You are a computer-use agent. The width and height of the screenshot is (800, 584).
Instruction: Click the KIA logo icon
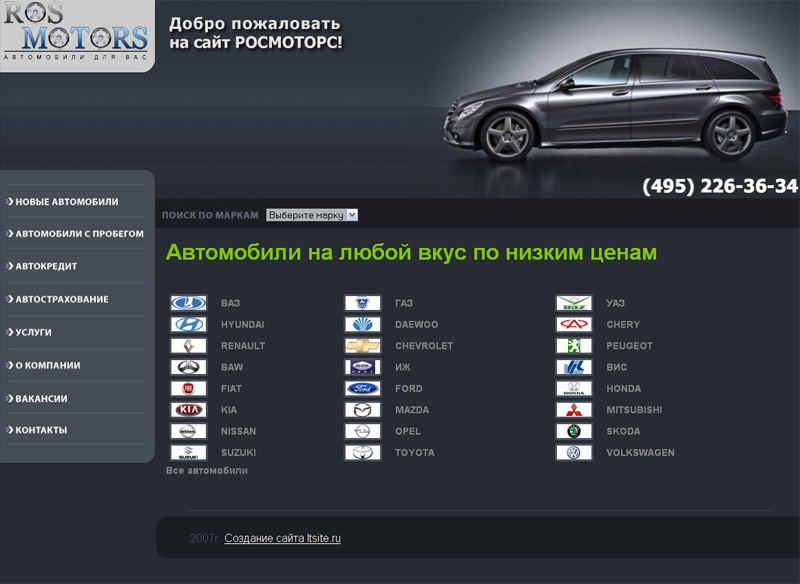pos(188,410)
